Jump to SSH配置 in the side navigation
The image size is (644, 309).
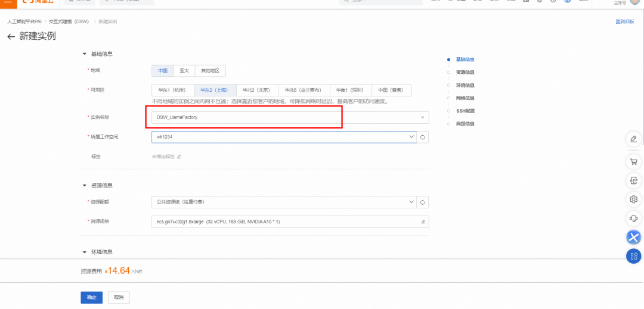(465, 111)
